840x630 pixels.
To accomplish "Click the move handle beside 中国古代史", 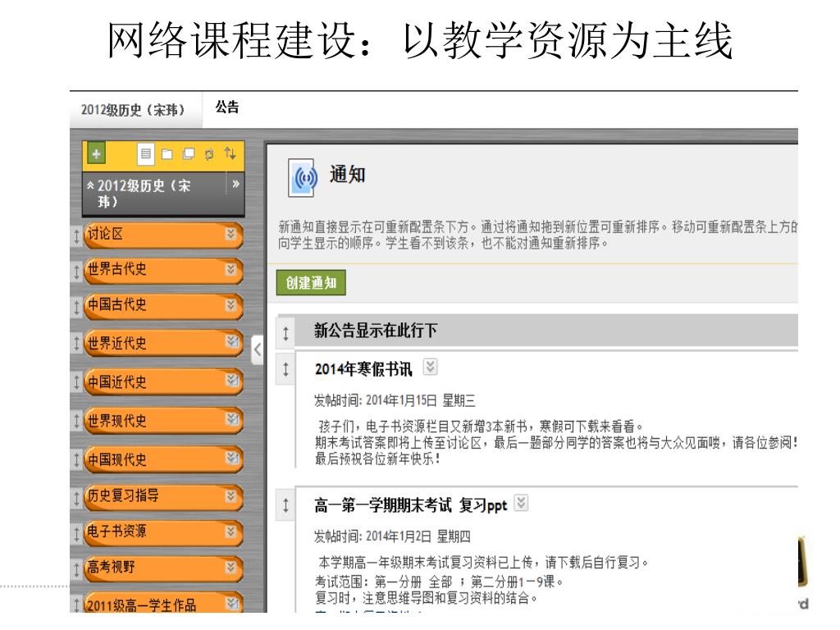I will [76, 307].
